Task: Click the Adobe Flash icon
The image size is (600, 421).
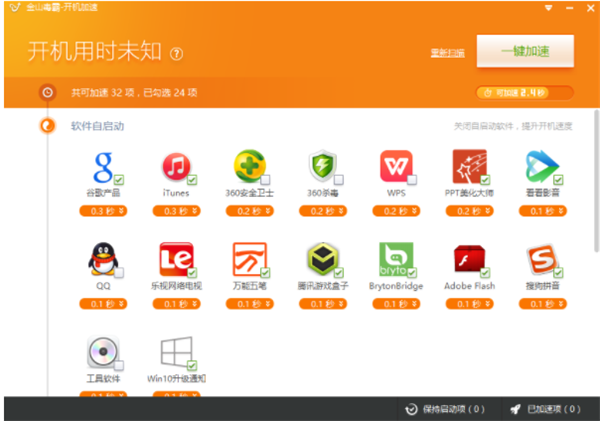Action: [x=470, y=259]
